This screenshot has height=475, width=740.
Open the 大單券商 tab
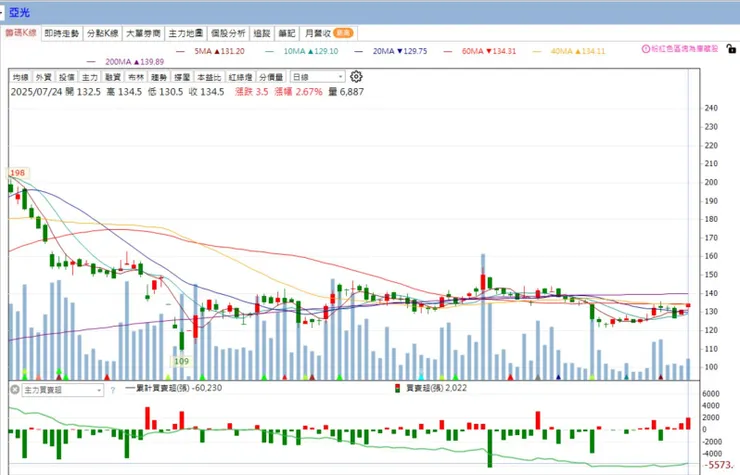[143, 33]
